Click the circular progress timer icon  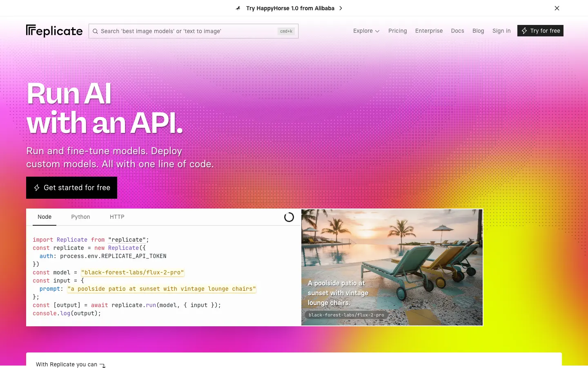(289, 217)
